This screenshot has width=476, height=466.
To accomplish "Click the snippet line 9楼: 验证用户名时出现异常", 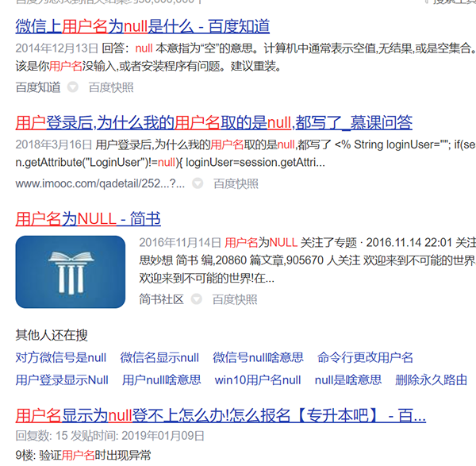I will pyautogui.click(x=83, y=456).
